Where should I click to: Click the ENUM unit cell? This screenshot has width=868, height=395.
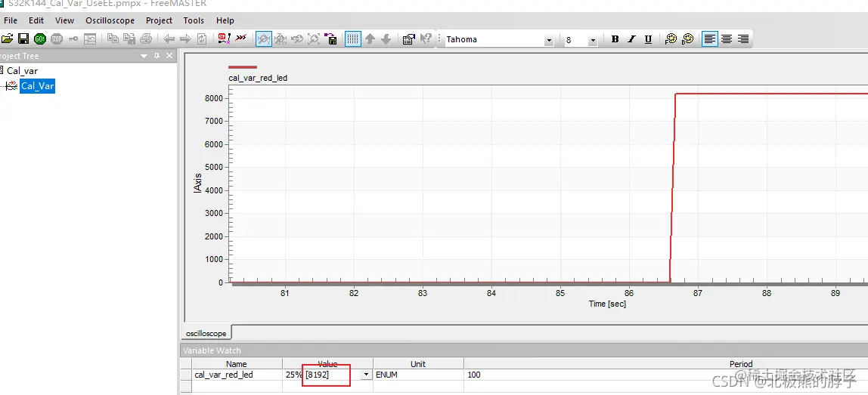pyautogui.click(x=418, y=375)
